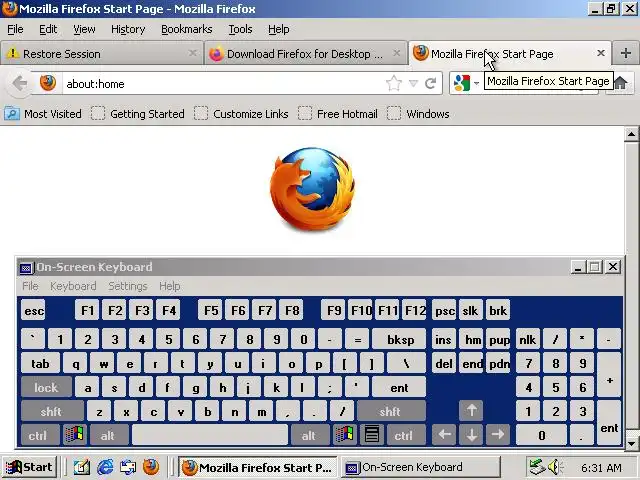Open the Bookmarks menu in Firefox
The width and height of the screenshot is (640, 480).
[187, 29]
